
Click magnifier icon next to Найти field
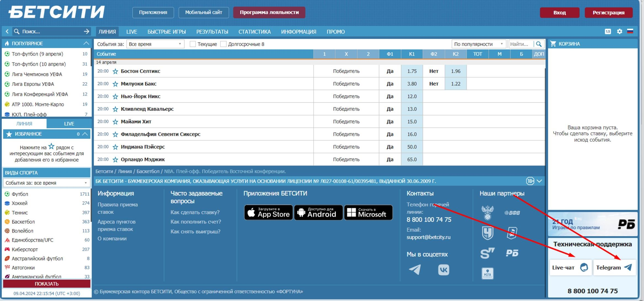point(539,44)
